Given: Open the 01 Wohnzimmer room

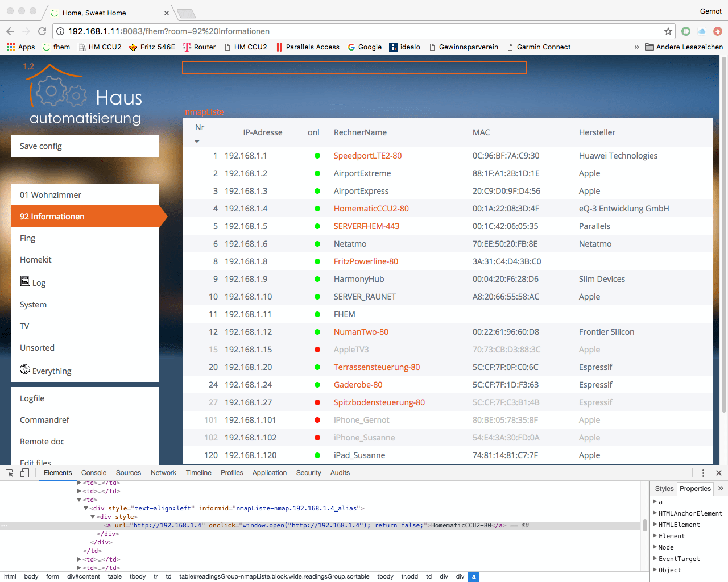Looking at the screenshot, I should [x=85, y=195].
